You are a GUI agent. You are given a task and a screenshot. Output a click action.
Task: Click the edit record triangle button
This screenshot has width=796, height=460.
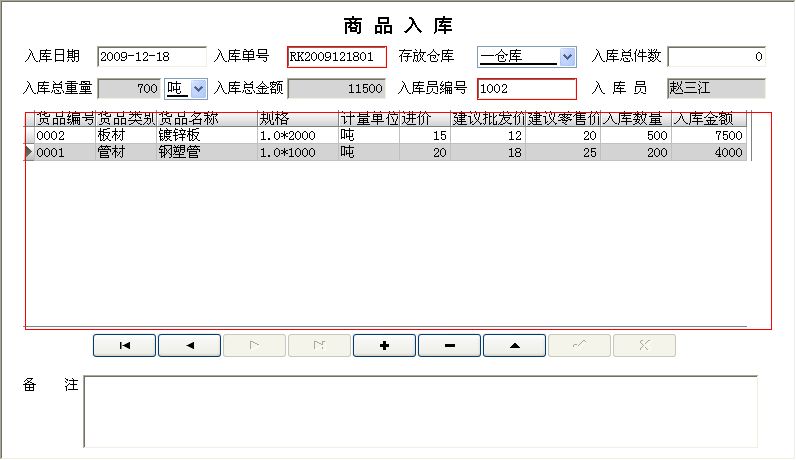coord(514,345)
